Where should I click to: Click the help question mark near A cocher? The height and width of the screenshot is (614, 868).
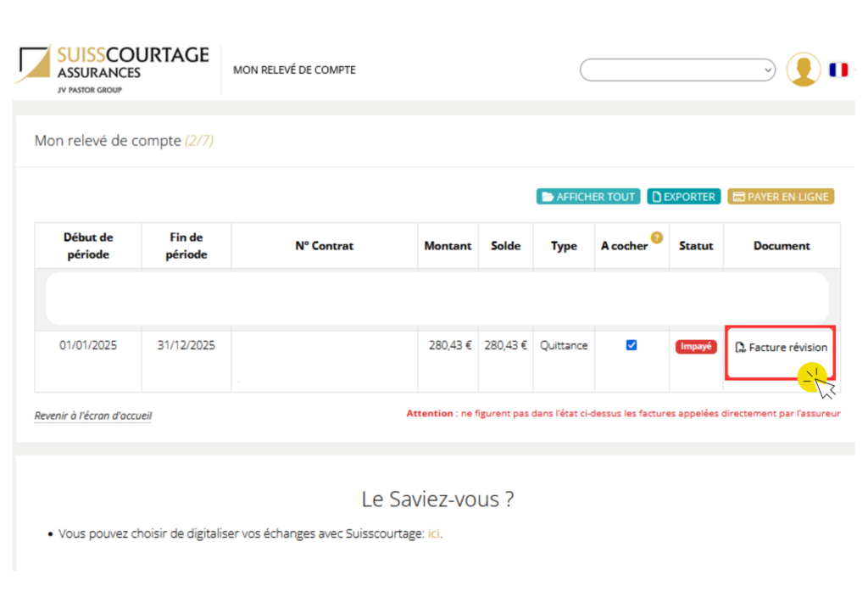[656, 237]
